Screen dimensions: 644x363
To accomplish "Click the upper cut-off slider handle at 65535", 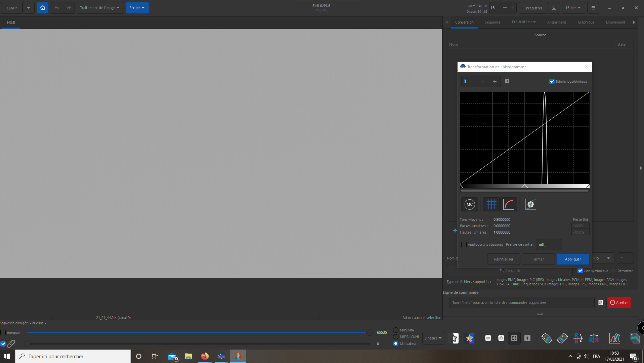I will coord(370,332).
